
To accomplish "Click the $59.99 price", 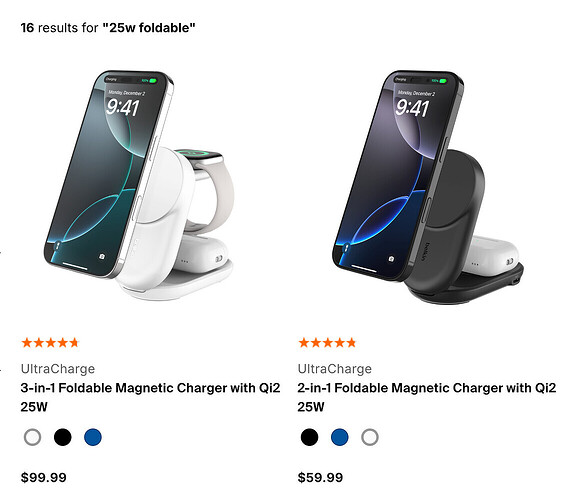I will click(320, 478).
